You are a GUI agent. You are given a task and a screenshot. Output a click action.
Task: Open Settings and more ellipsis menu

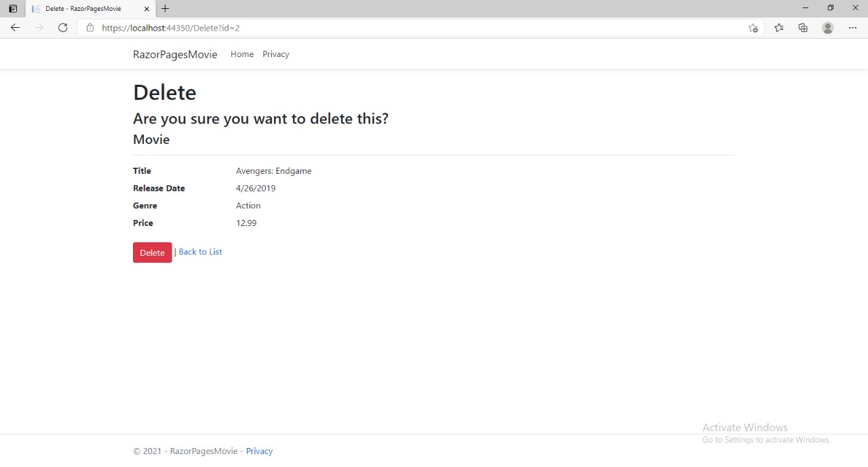852,28
